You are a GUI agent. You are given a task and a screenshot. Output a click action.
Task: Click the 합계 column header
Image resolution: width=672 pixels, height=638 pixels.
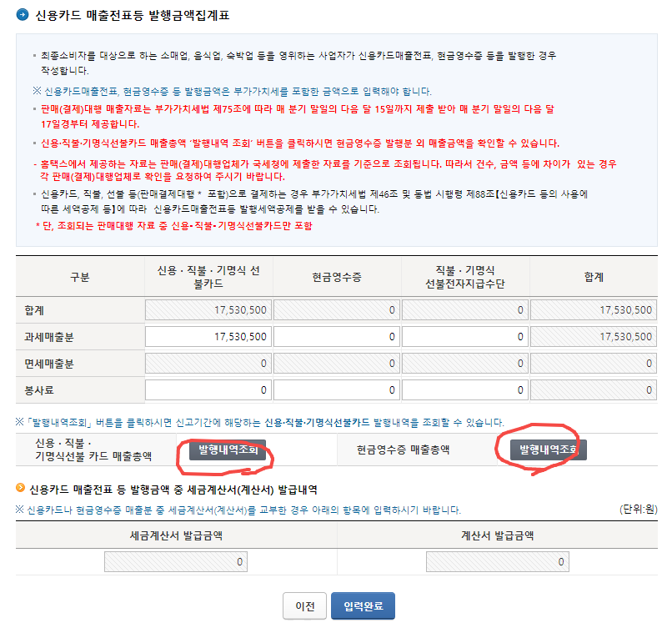[594, 277]
